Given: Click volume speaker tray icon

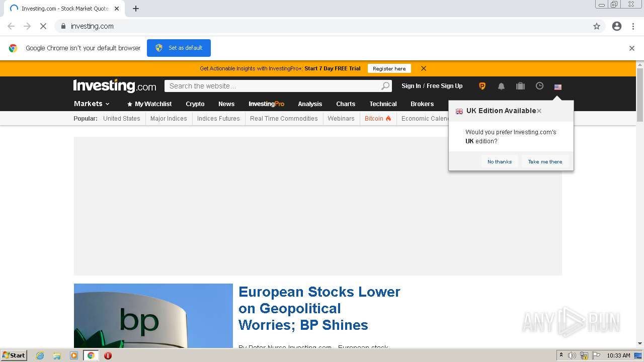Looking at the screenshot, I should coord(572,355).
